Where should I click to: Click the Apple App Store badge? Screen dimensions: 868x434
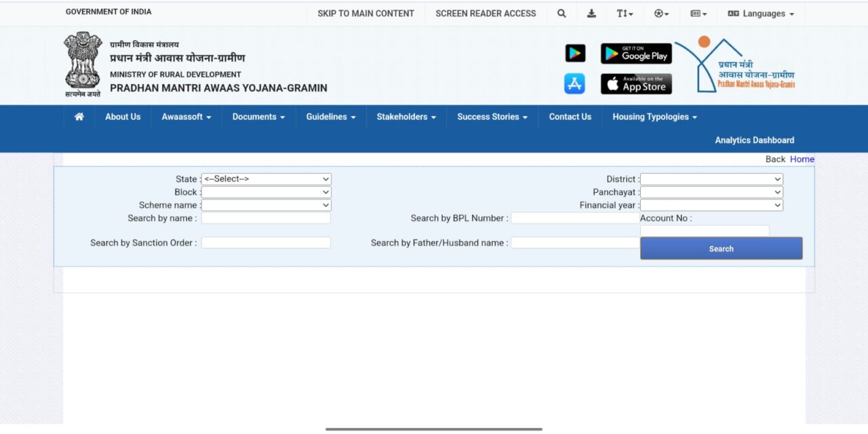point(636,84)
